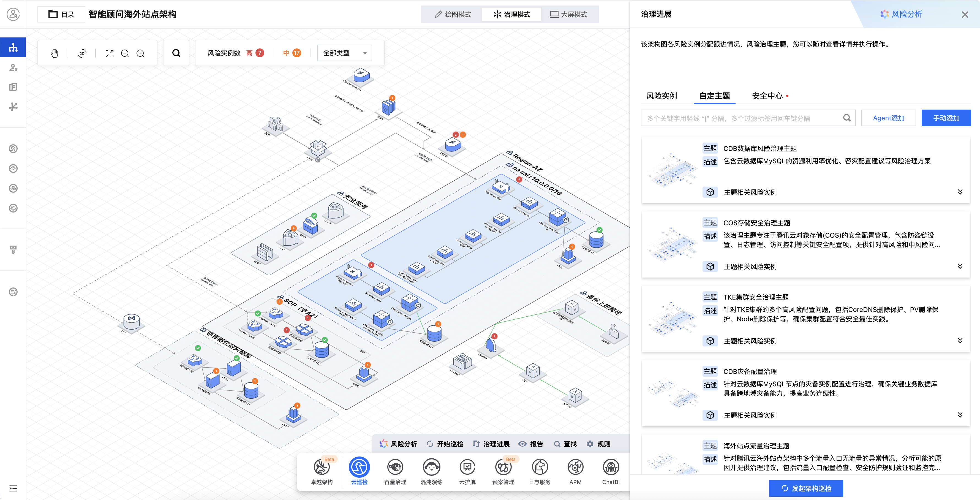Click COS存储安全治理主题 thumbnail
Viewport: 980px width, 500px height.
[673, 244]
